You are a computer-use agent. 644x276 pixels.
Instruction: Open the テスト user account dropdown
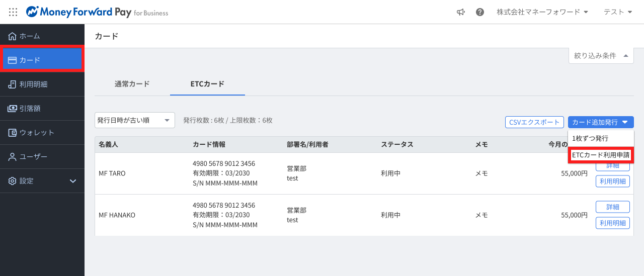coord(618,12)
